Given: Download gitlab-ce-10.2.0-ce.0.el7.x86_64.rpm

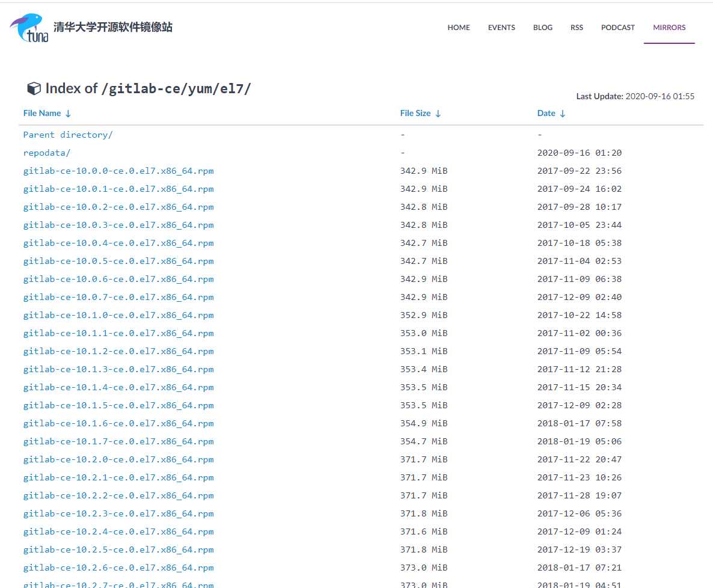Looking at the screenshot, I should [118, 459].
